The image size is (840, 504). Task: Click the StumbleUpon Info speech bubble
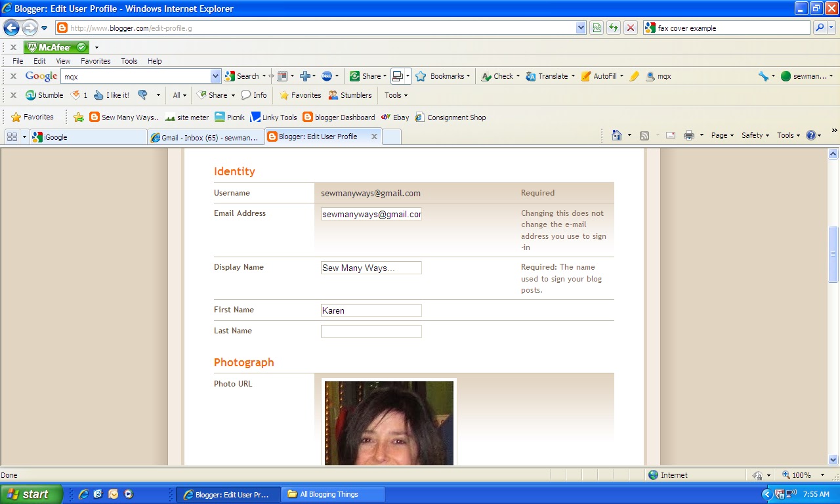coord(253,95)
